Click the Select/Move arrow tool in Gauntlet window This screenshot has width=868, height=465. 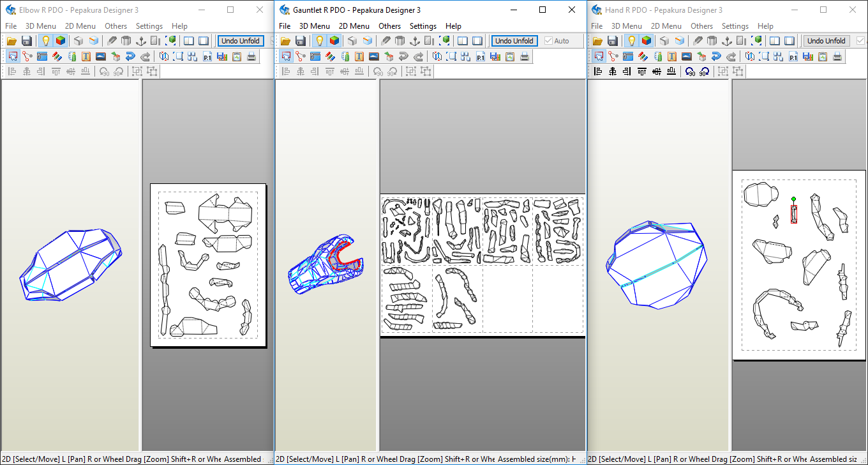pos(286,56)
